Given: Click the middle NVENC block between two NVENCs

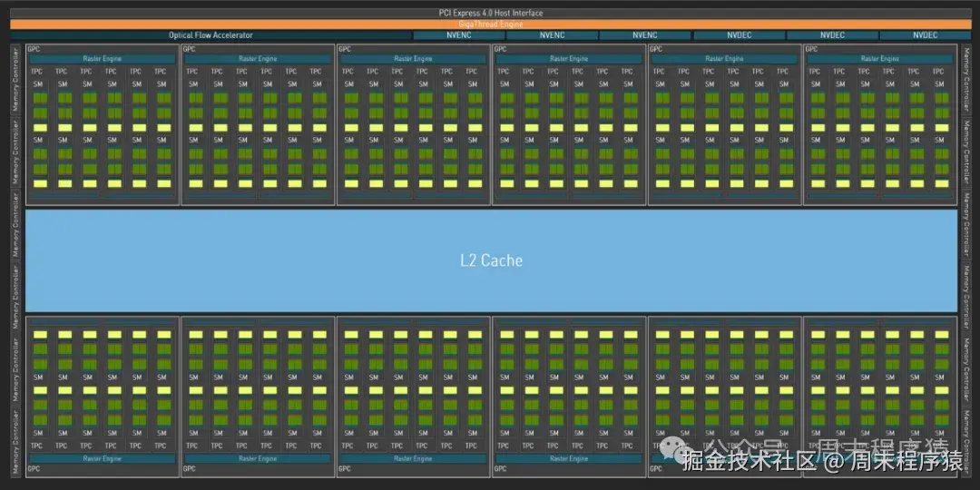Looking at the screenshot, I should point(552,35).
